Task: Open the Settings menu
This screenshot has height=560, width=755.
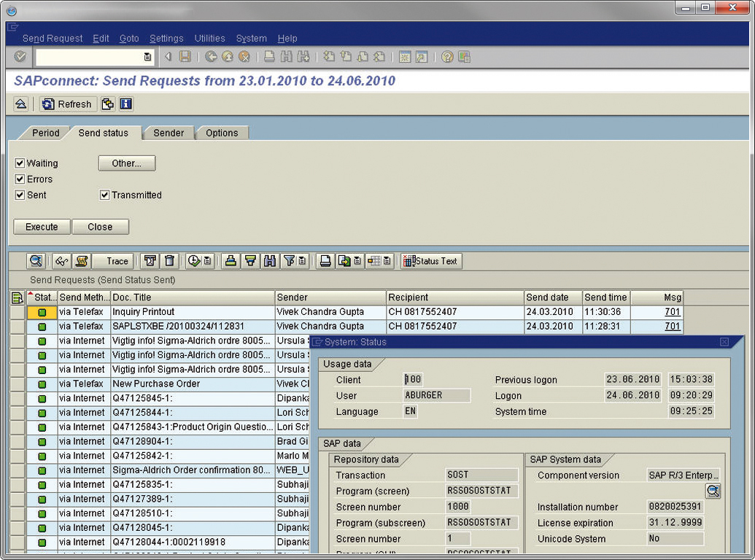Action: pos(166,39)
